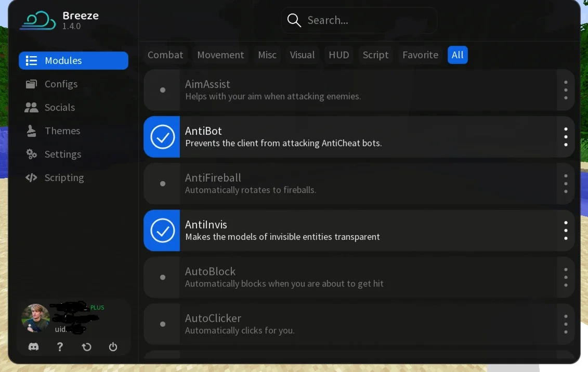Viewport: 588px width, 372px height.
Task: Select the All modules tab
Action: click(x=458, y=55)
